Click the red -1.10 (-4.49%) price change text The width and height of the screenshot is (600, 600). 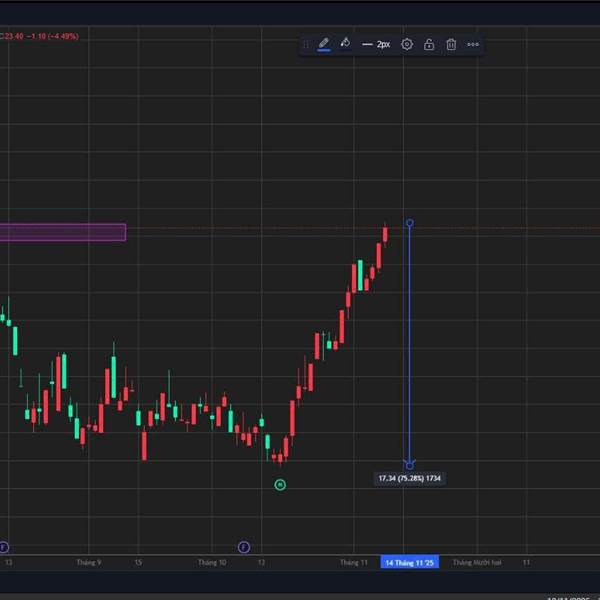coord(52,36)
